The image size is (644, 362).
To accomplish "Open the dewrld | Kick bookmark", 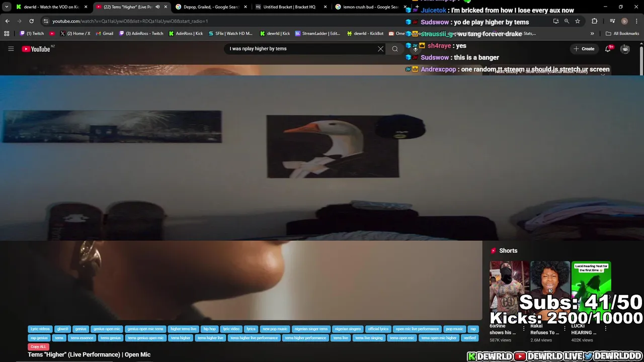I will tap(275, 34).
